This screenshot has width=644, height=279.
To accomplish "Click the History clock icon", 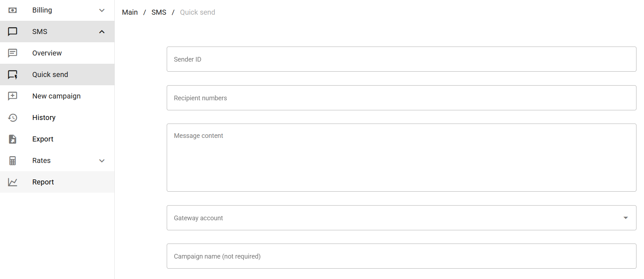I will [13, 117].
